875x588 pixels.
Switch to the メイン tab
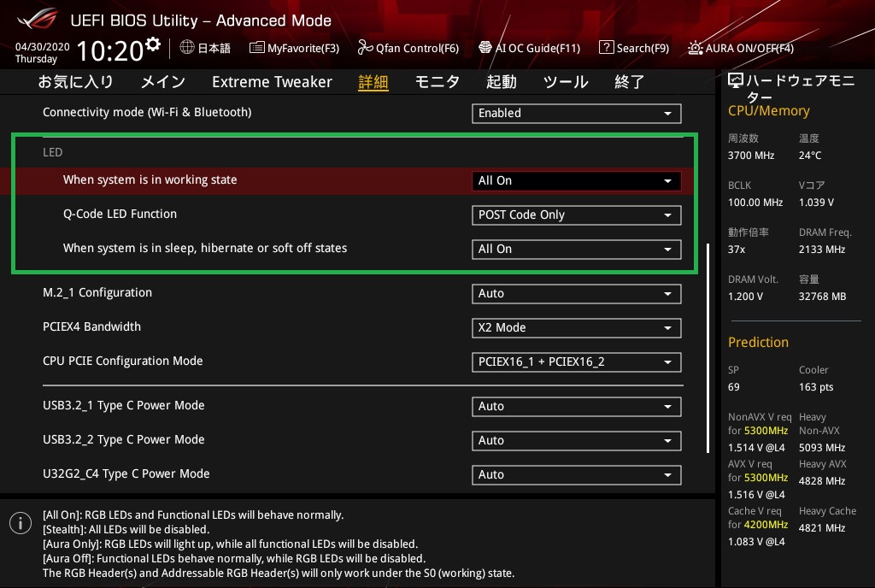tap(163, 82)
